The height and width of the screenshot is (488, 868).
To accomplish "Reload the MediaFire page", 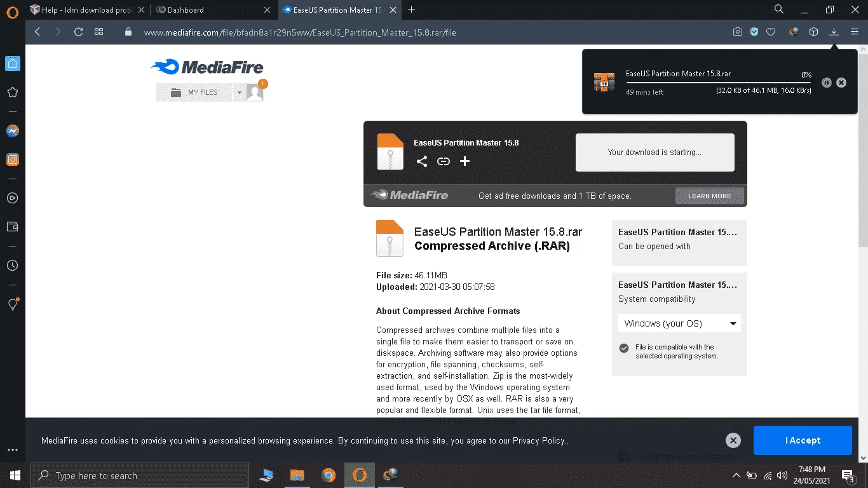I will pos(78,32).
